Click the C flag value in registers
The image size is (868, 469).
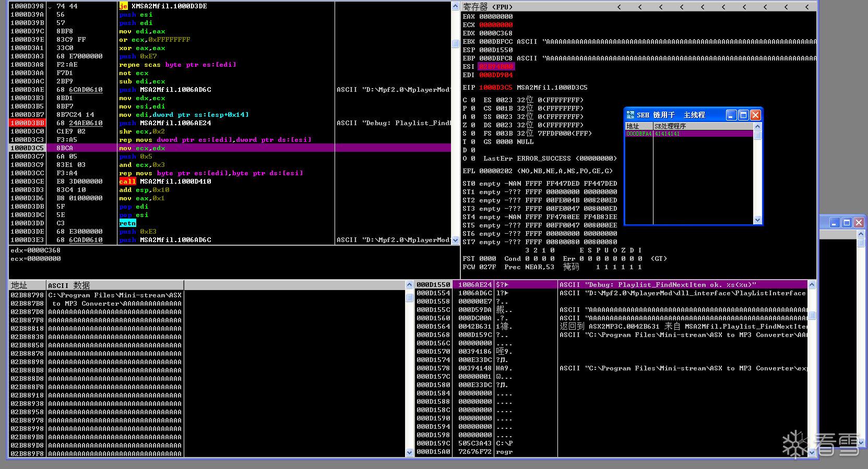(473, 100)
